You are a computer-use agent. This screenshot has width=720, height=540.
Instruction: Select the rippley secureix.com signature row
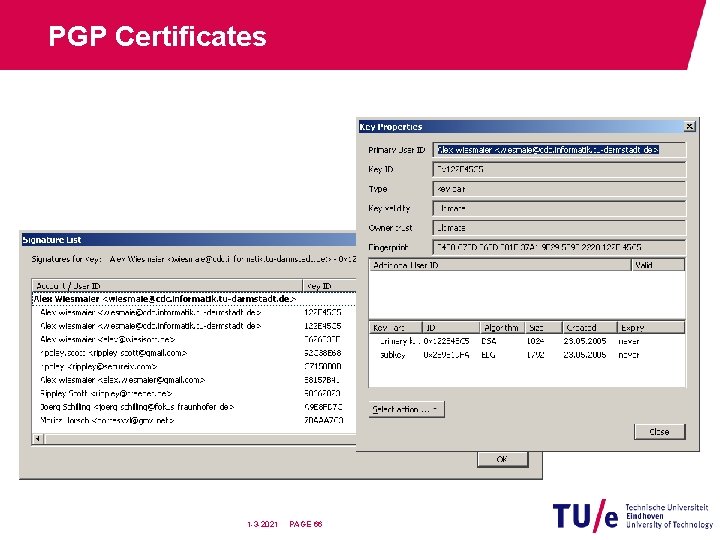[194, 366]
